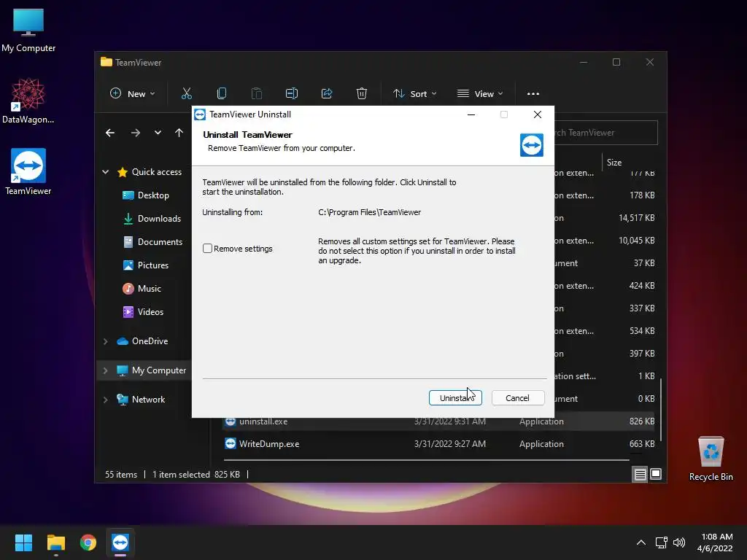Click the Search TeamViewer field
Image resolution: width=747 pixels, height=560 pixels.
pyautogui.click(x=605, y=133)
